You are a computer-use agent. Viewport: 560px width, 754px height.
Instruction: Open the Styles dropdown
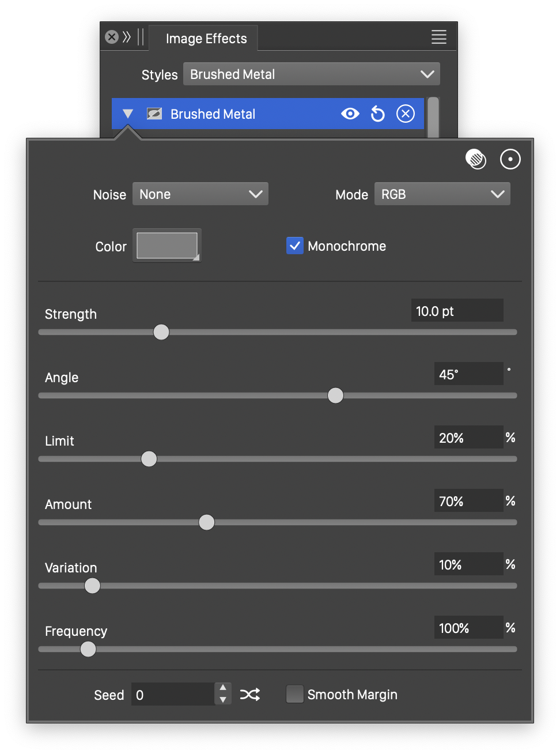point(311,74)
